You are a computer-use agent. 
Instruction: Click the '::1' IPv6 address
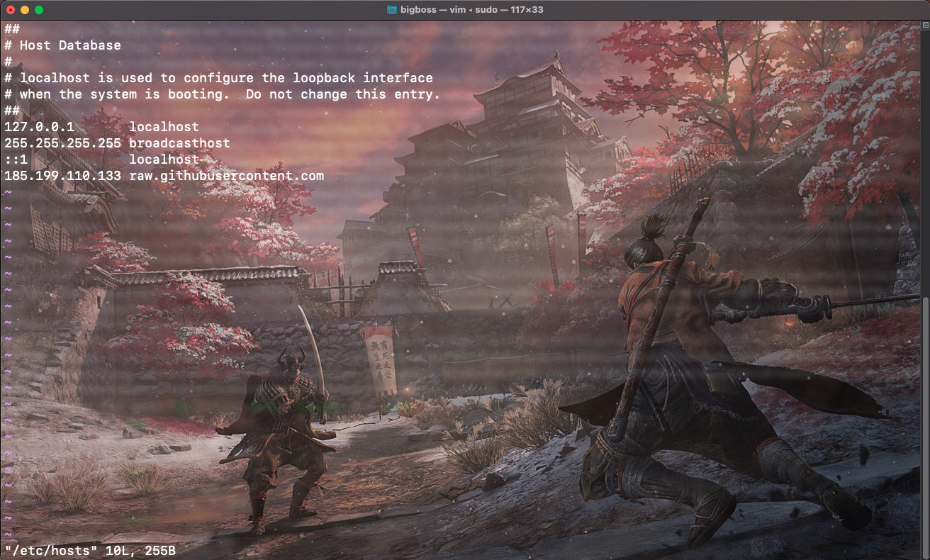[16, 159]
